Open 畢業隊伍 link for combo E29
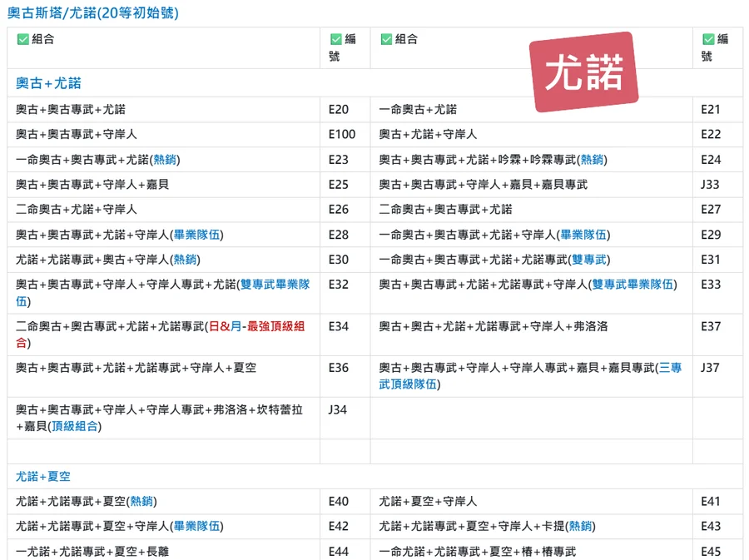Image resolution: width=749 pixels, height=560 pixels. click(584, 235)
